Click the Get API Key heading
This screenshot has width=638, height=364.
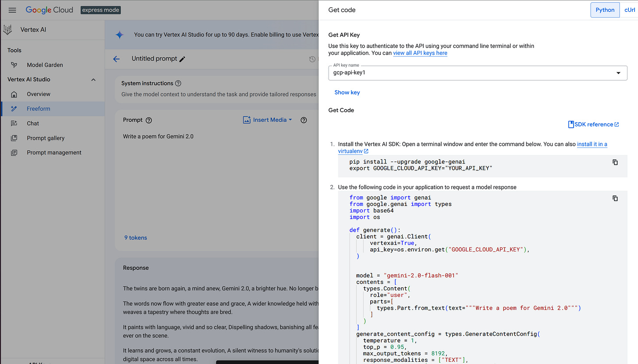click(344, 35)
